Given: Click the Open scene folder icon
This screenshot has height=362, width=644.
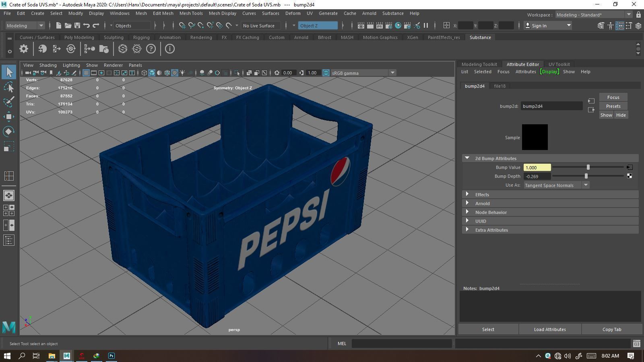Looking at the screenshot, I should [68, 25].
